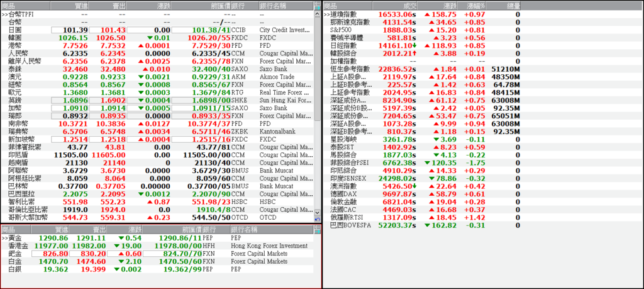The height and width of the screenshot is (289, 644).
Task: Select the 俄羅斯RTSI index row
Action: 422,217
